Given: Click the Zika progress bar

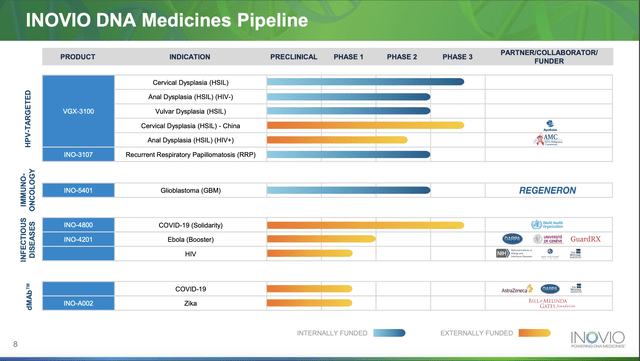Looking at the screenshot, I should click(x=309, y=303).
